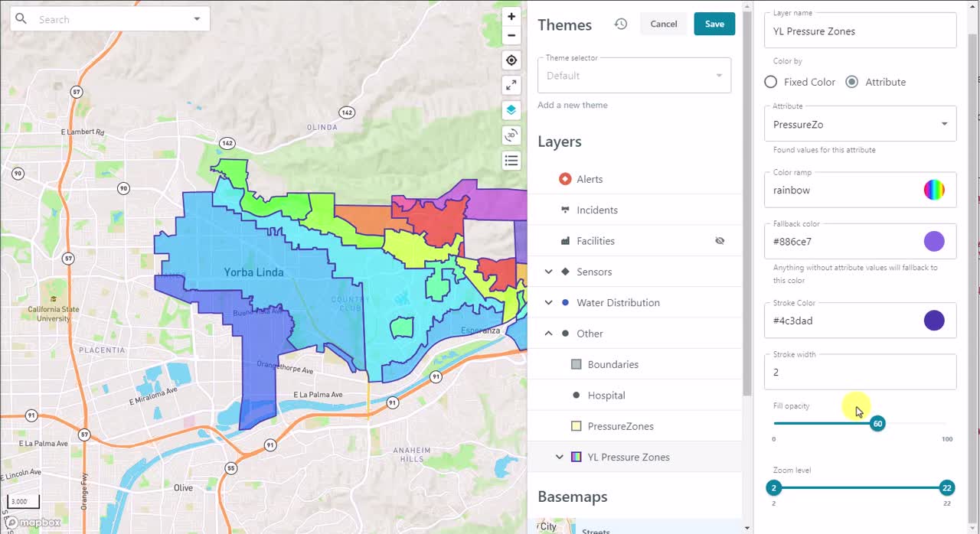
Task: Click the theme history clock icon
Action: (621, 24)
